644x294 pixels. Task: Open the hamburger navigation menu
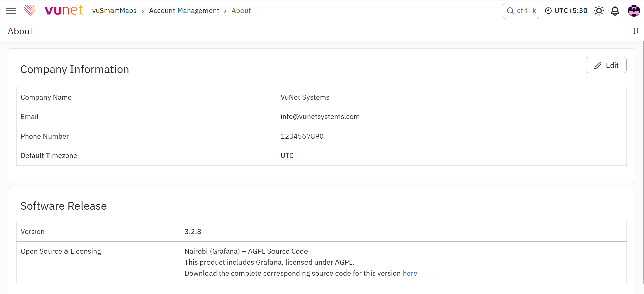11,11
